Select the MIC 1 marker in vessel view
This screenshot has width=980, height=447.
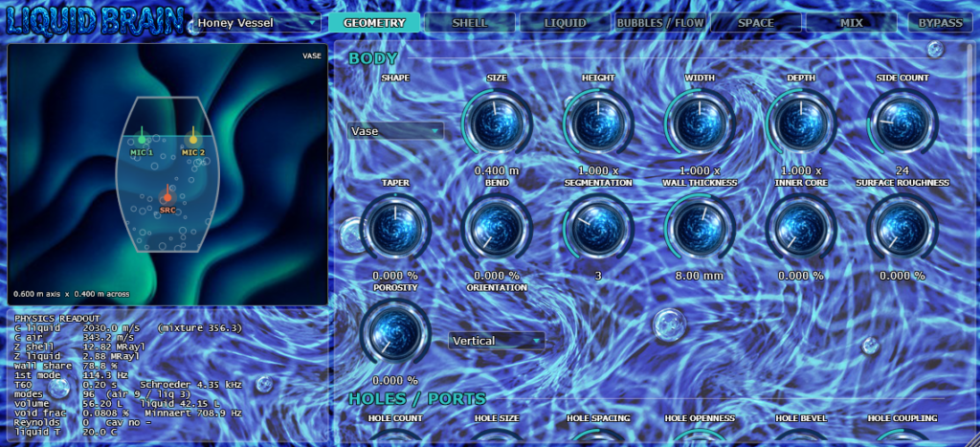[142, 139]
